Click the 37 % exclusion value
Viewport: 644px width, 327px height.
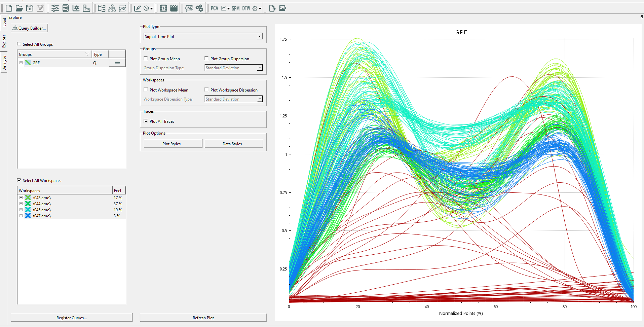118,204
